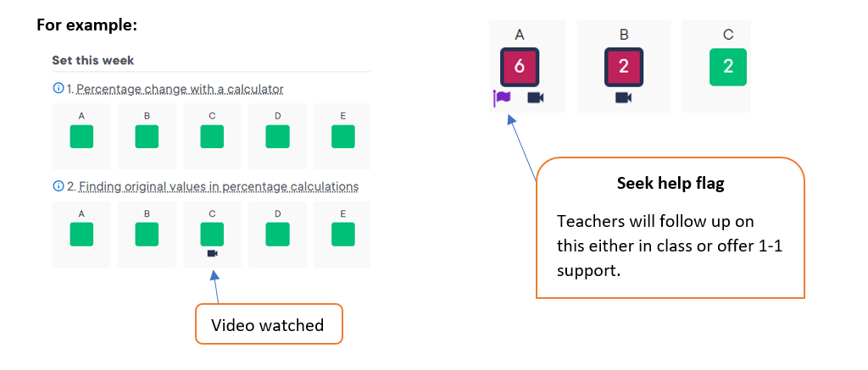Click the purple seek help flag icon

(503, 97)
